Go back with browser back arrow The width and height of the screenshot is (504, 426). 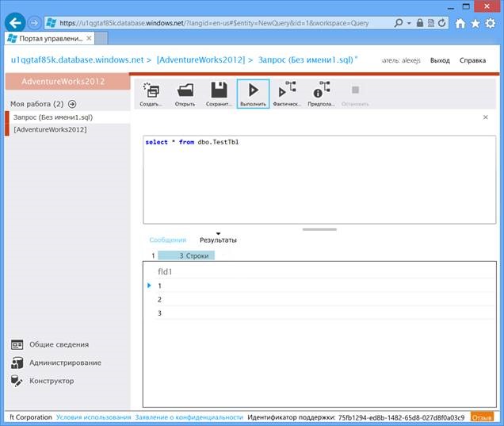(15, 23)
